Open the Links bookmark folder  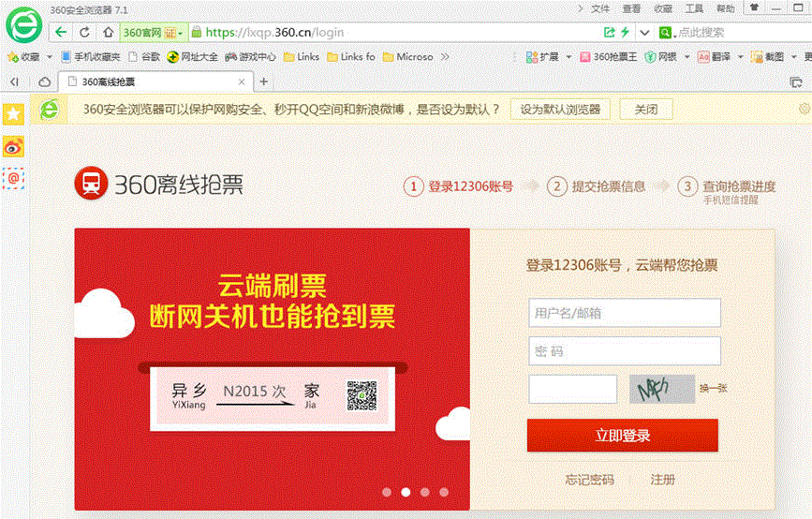click(302, 56)
